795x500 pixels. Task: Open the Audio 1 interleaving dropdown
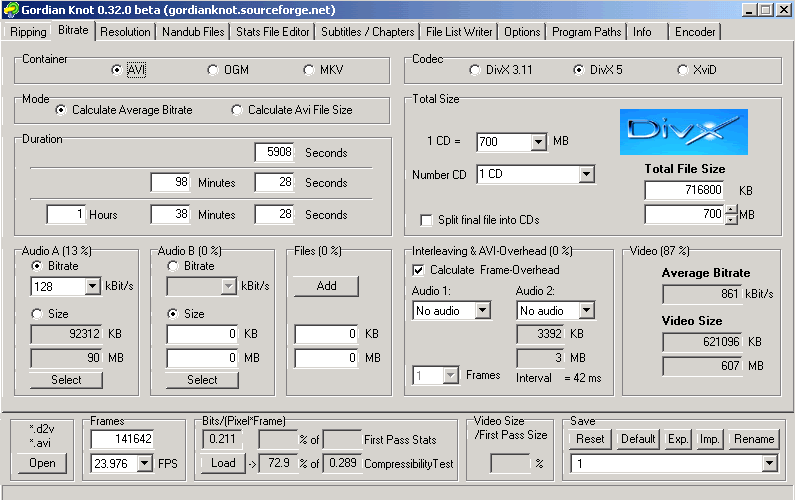click(482, 310)
